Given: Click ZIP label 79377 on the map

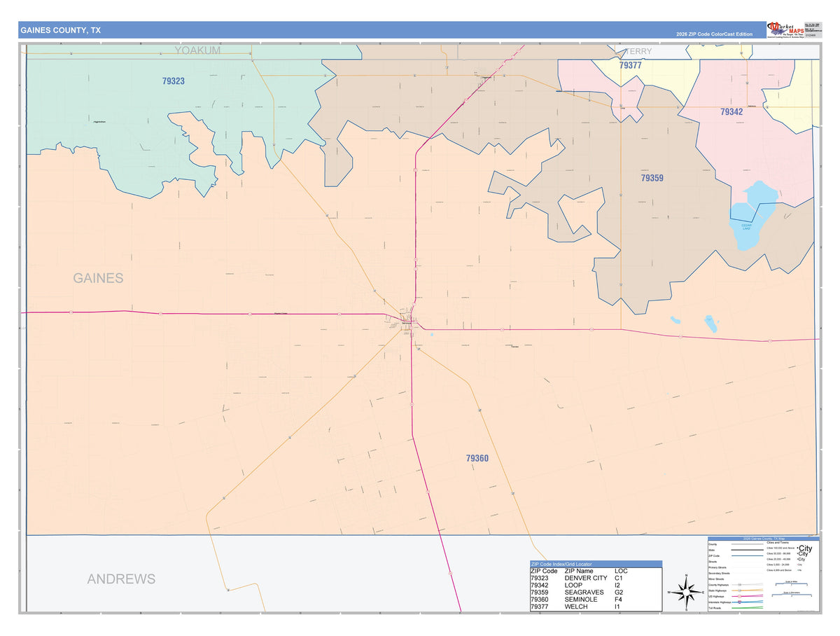Looking at the screenshot, I should tap(631, 65).
